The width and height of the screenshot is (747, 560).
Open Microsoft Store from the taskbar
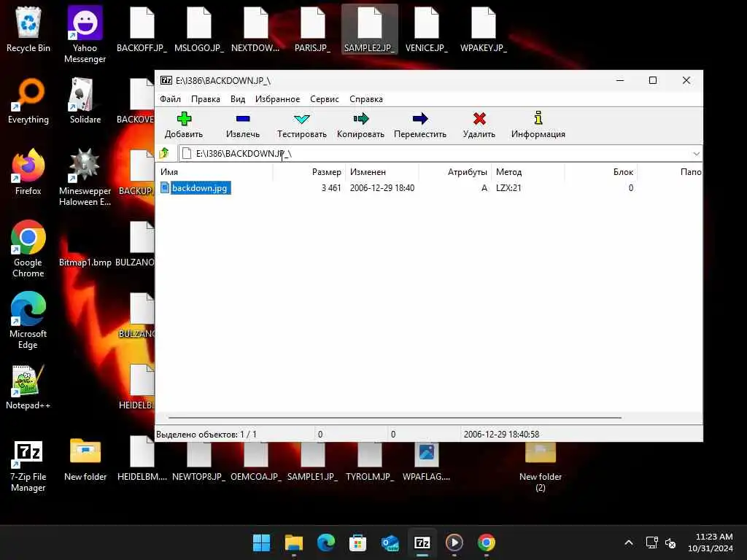coord(357,542)
